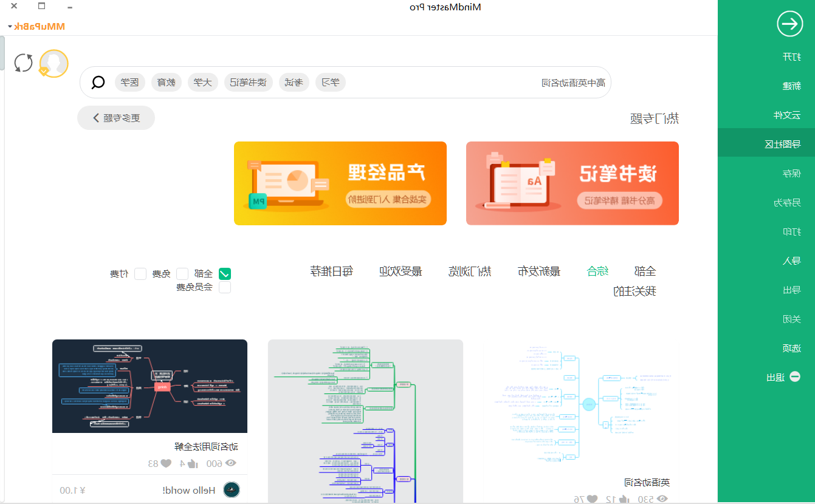The image size is (815, 504).
Task: Click the 实战合集 入门到进阶 banner pill
Action: 388,199
